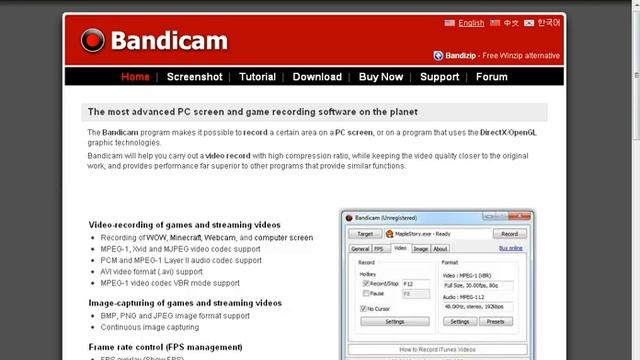
Task: Click Settings button under Format section
Action: (x=460, y=322)
